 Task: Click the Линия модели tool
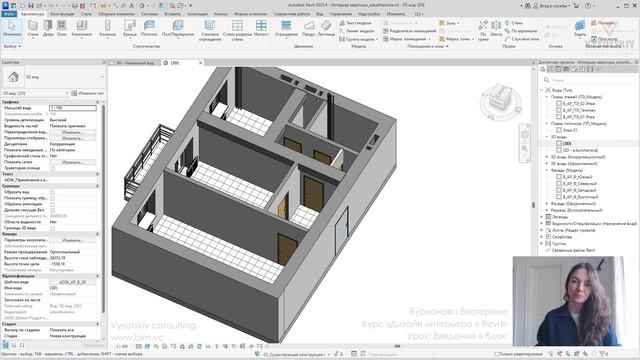(356, 31)
